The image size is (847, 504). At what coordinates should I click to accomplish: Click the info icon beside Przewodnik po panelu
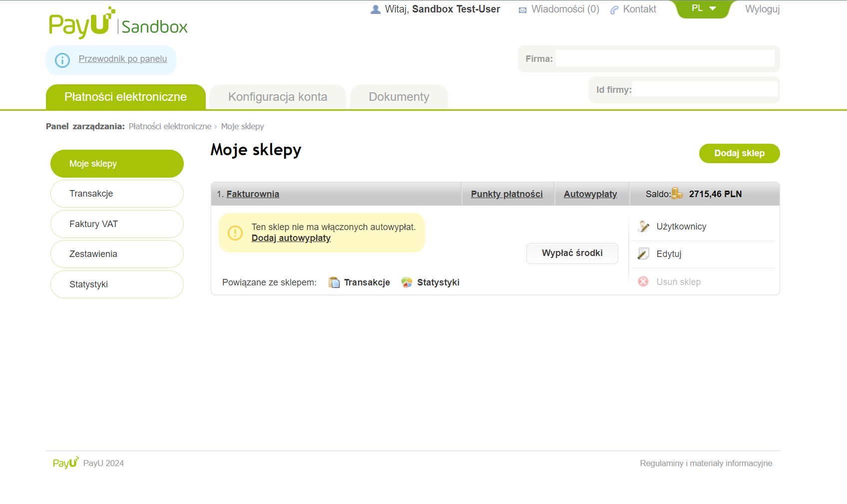click(62, 60)
